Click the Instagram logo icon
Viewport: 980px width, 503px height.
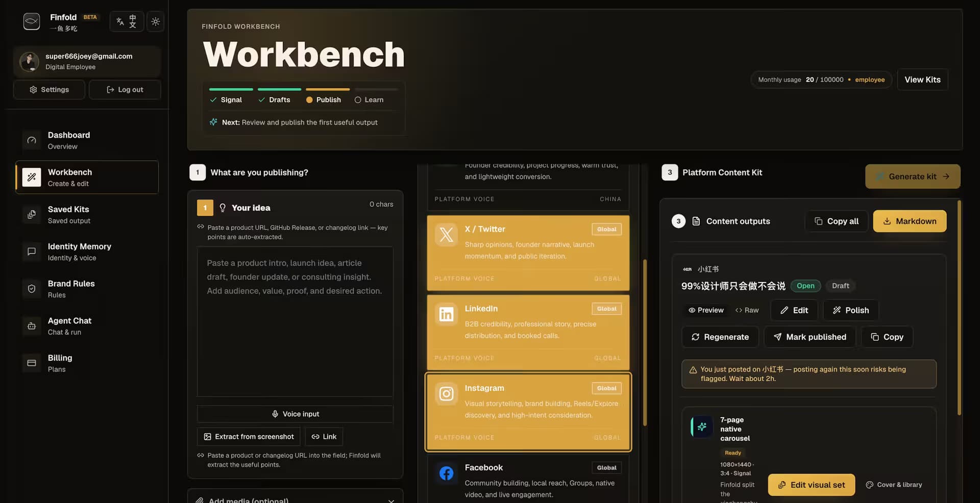pyautogui.click(x=446, y=394)
